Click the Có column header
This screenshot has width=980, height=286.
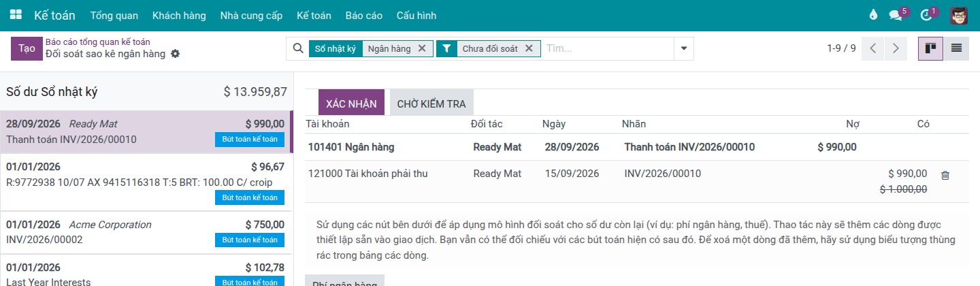[923, 124]
